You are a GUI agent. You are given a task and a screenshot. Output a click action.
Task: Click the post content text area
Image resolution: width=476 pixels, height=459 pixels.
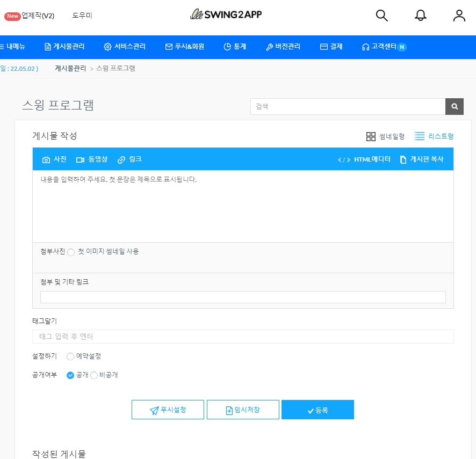tap(243, 206)
